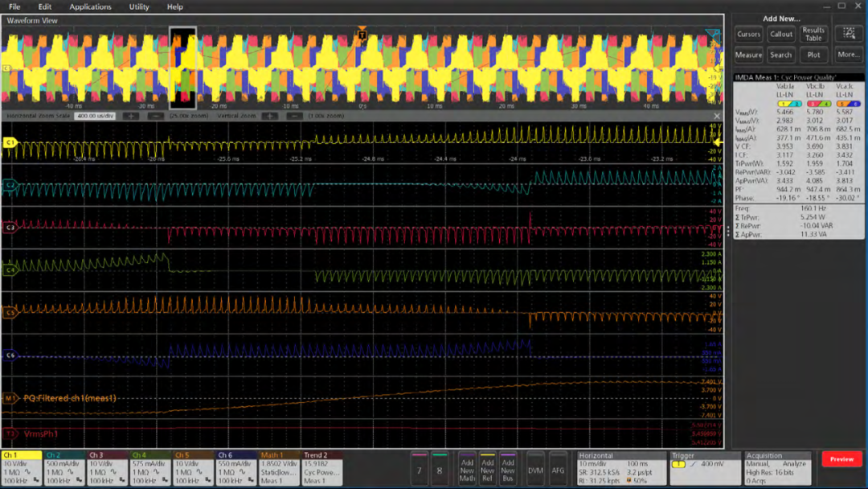Click the Horizontal Zoom Scale field

(x=95, y=116)
